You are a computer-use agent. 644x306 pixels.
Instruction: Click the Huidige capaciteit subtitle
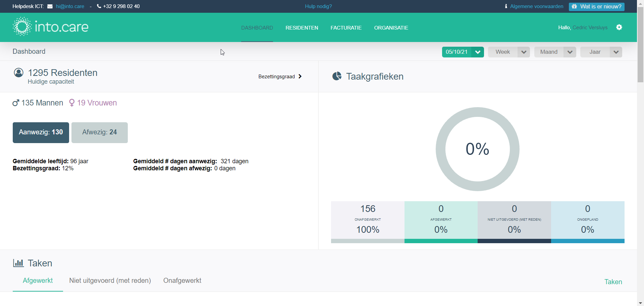tap(51, 82)
